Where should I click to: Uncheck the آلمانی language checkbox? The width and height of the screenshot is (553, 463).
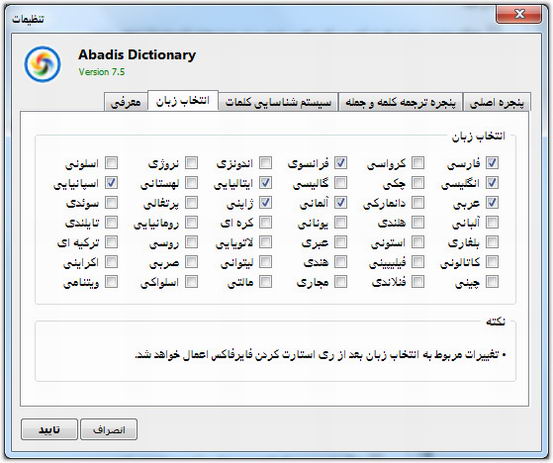(340, 202)
